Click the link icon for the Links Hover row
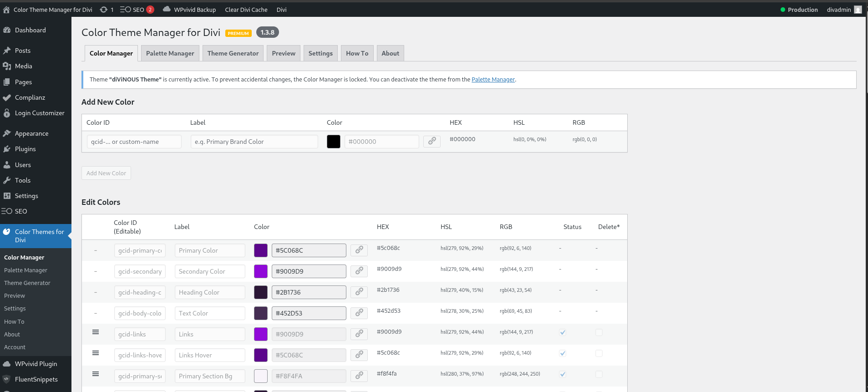Image resolution: width=868 pixels, height=392 pixels. [359, 355]
